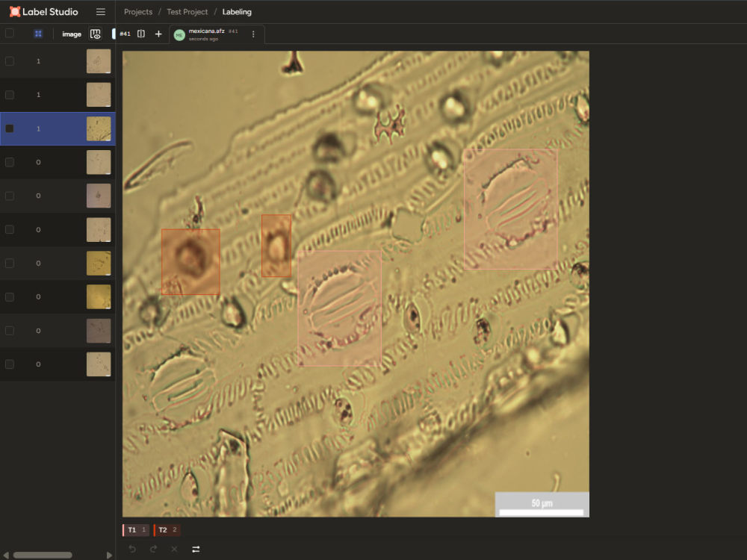Click the green ME user avatar
747x560 pixels.
pyautogui.click(x=179, y=35)
